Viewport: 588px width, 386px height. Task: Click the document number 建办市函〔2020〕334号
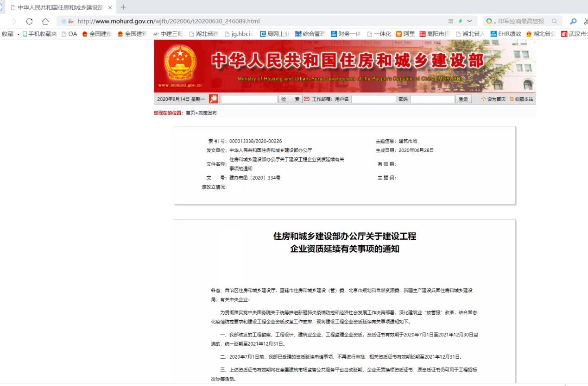point(255,178)
